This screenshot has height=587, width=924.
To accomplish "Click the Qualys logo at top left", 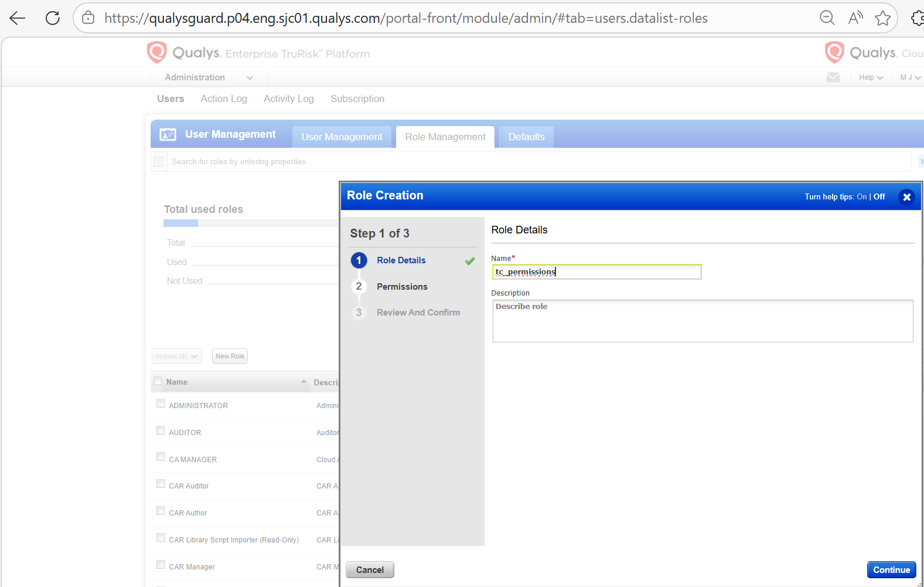I will click(157, 53).
